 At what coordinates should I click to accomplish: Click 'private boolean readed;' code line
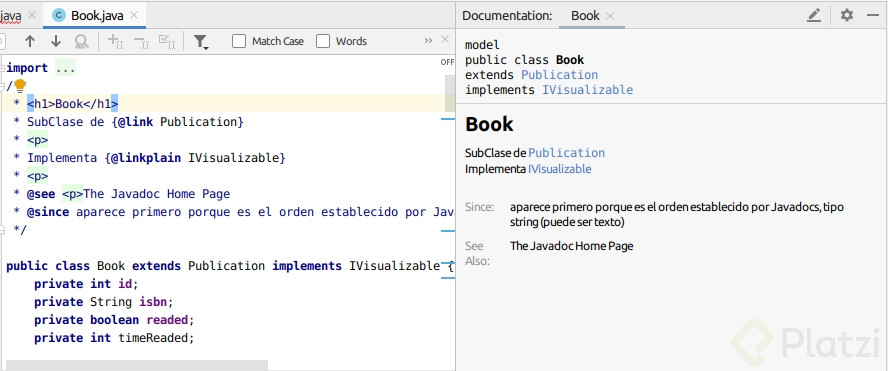pyautogui.click(x=114, y=320)
